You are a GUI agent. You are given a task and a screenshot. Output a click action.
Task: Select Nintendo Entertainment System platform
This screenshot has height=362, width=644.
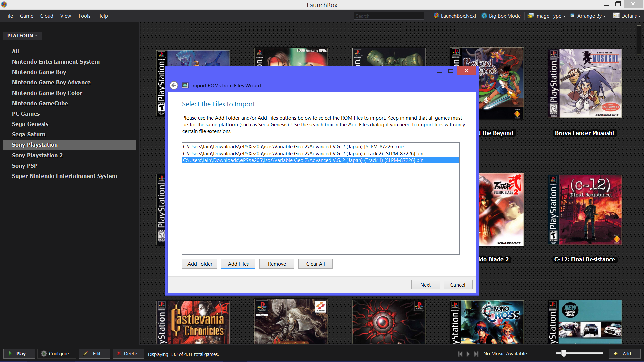(x=69, y=62)
